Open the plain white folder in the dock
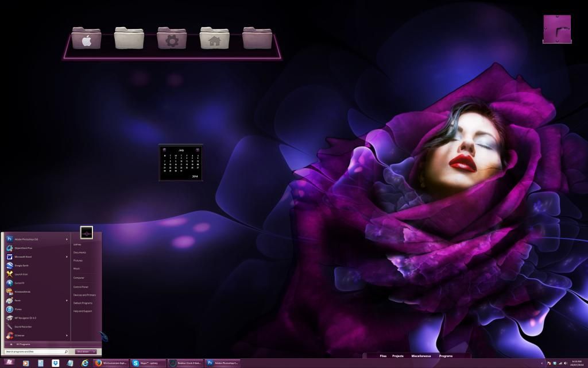 click(129, 38)
